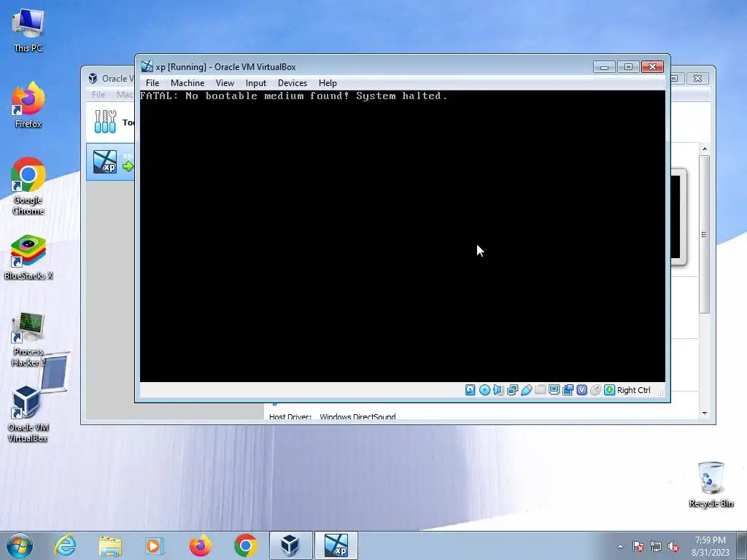
Task: Click the USB devices status icon
Action: 527,390
